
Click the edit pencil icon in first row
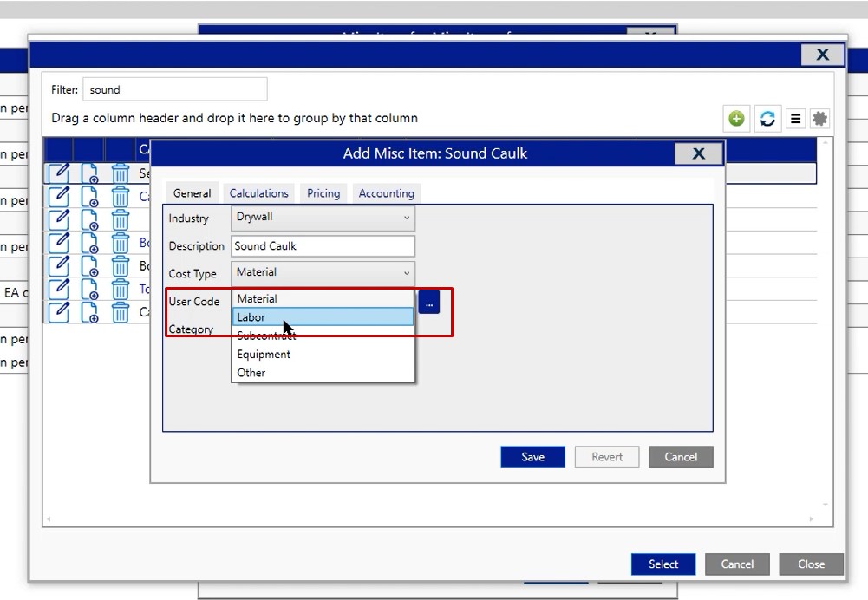pyautogui.click(x=59, y=173)
